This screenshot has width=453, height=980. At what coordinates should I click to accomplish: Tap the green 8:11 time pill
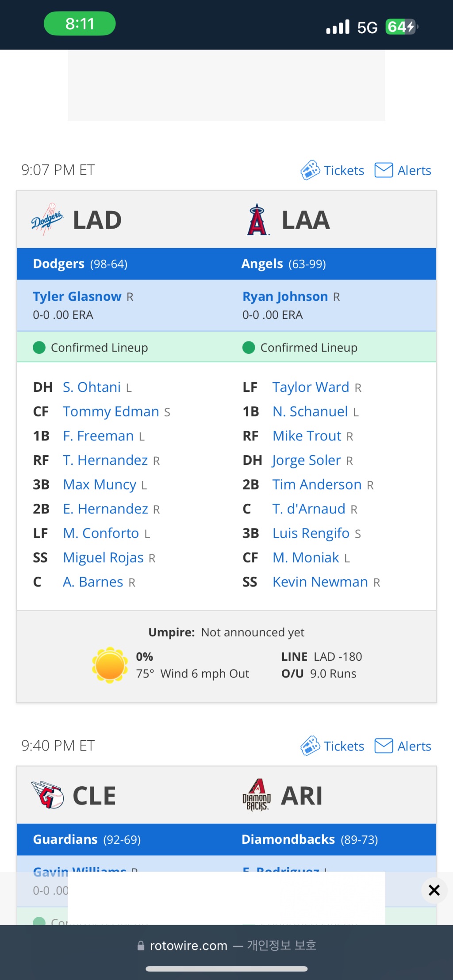[80, 23]
